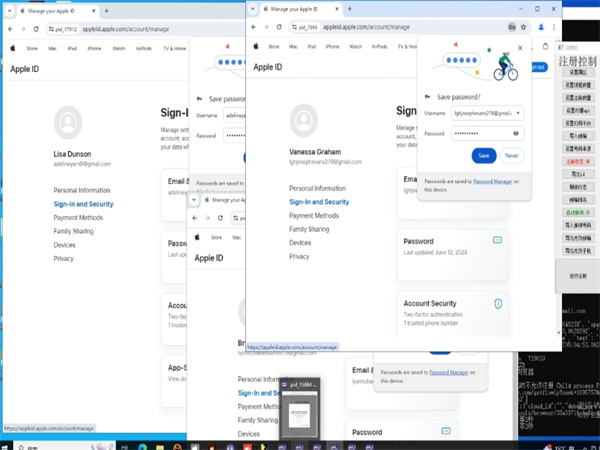Reload the front Apple ID page

(280, 27)
